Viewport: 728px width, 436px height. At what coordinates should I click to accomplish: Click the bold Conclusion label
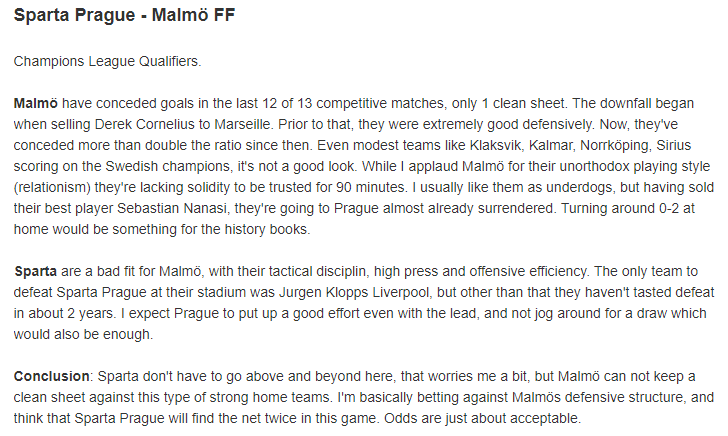tap(52, 376)
